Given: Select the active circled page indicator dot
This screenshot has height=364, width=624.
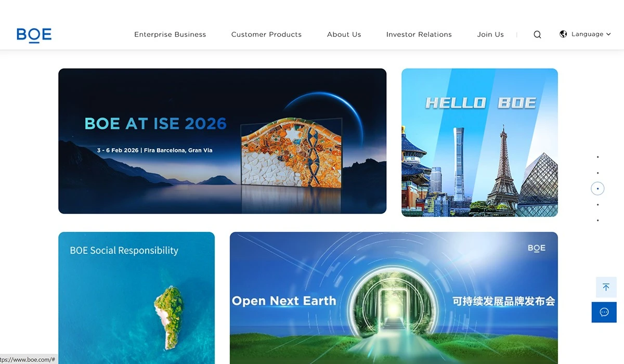Looking at the screenshot, I should tap(597, 188).
